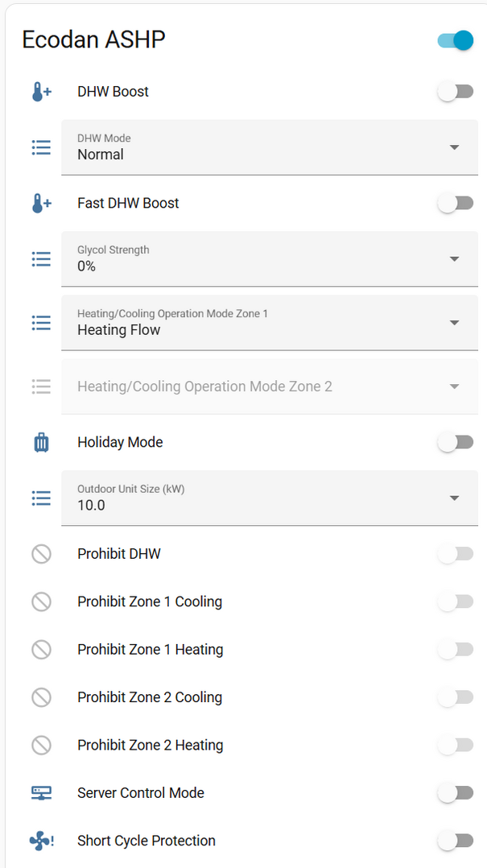Click the Prohibit DHW cancel icon
The image size is (487, 868).
coord(41,554)
